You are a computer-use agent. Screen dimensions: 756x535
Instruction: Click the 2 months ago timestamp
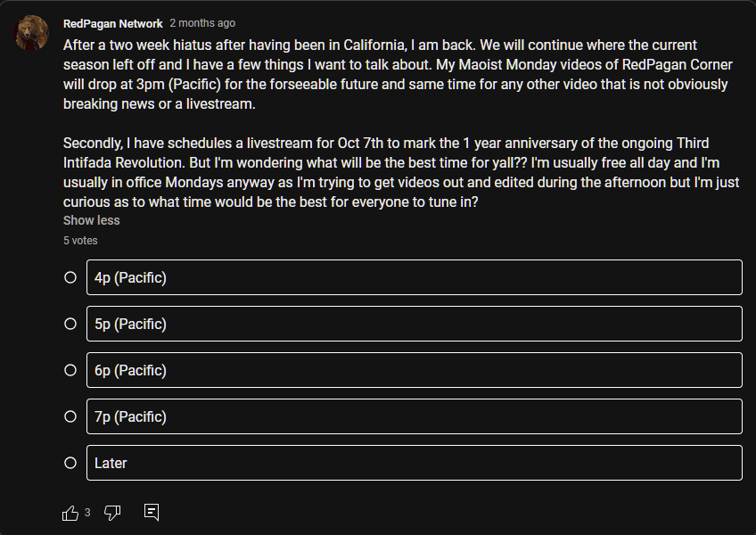click(x=202, y=23)
